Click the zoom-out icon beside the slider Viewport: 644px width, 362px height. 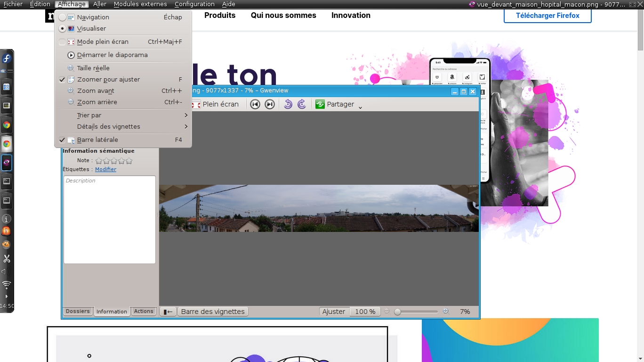pyautogui.click(x=387, y=311)
